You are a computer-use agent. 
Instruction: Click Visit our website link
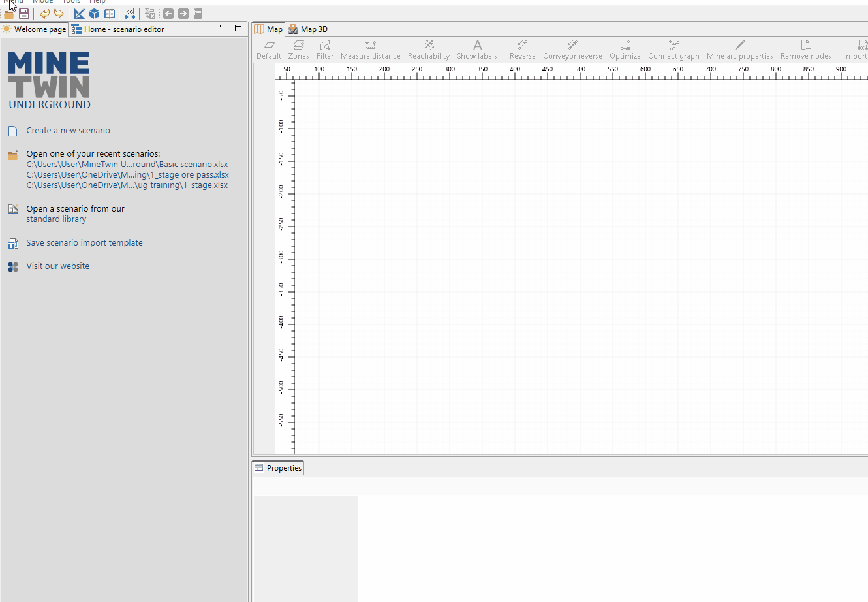[58, 266]
